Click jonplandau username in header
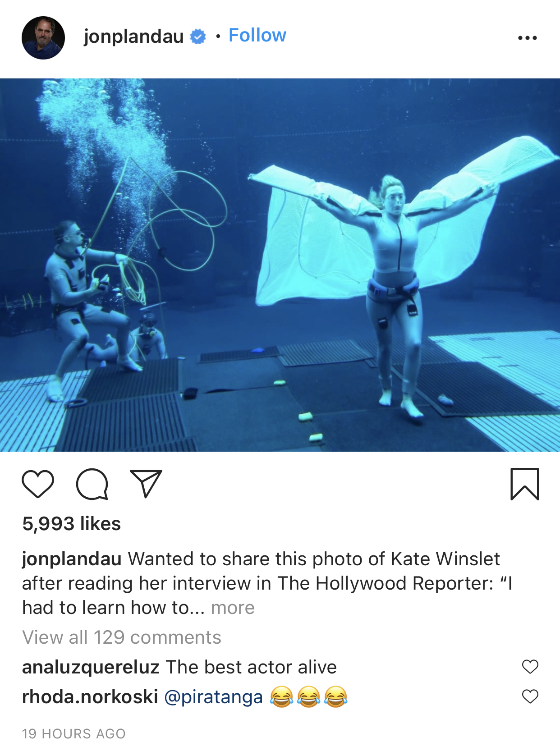The height and width of the screenshot is (751, 560). 134,36
